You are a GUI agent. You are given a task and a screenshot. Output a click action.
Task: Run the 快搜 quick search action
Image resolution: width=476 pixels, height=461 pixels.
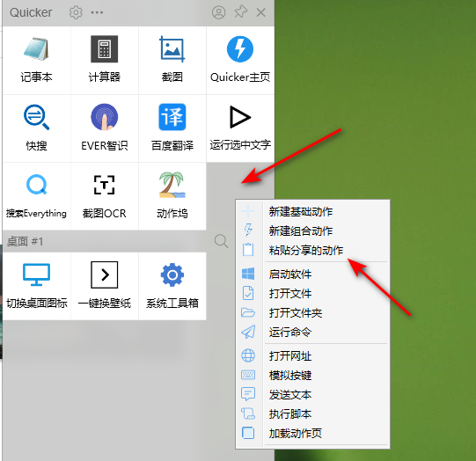point(36,128)
